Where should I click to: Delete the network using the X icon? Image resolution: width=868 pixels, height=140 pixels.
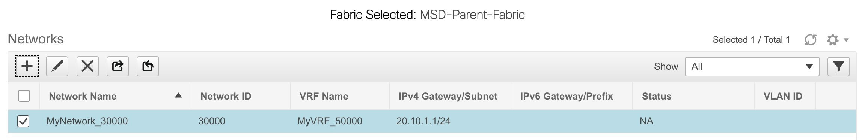pos(87,66)
